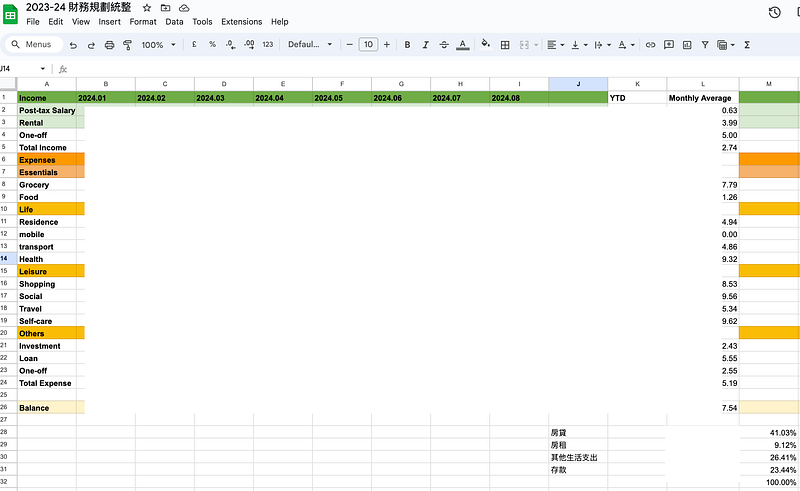Select the Paint format roller tool

127,45
